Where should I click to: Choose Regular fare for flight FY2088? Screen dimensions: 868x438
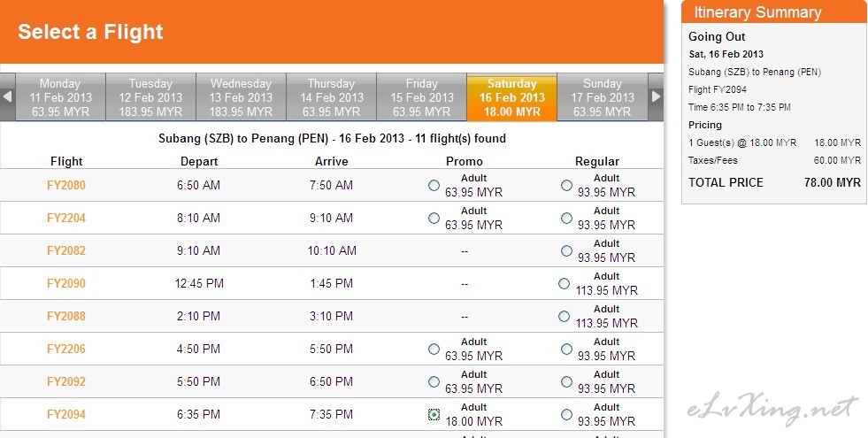pyautogui.click(x=565, y=316)
